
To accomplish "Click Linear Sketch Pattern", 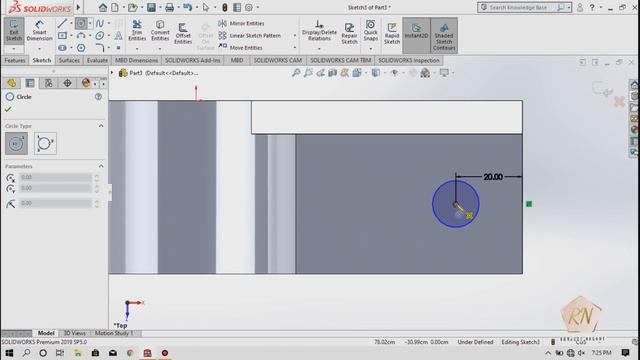I will pyautogui.click(x=250, y=36).
